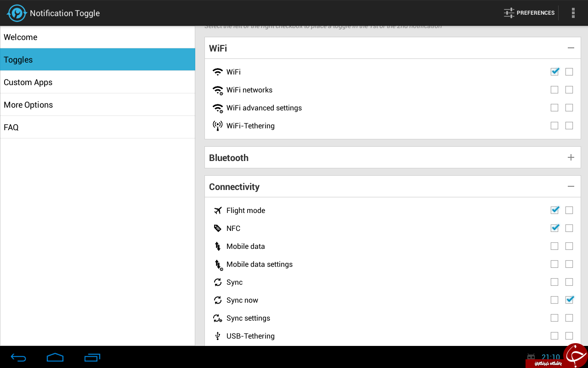This screenshot has height=368, width=588.
Task: Check Mobile data settings second checkbox
Action: click(569, 264)
